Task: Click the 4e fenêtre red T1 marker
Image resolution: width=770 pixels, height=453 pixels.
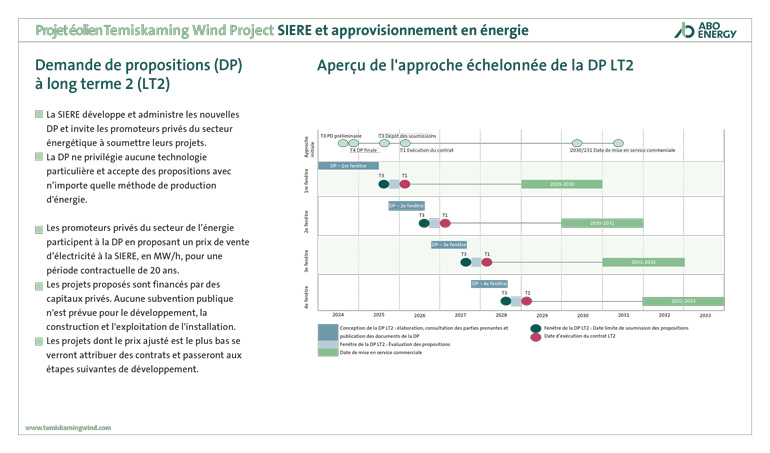Action: point(527,301)
